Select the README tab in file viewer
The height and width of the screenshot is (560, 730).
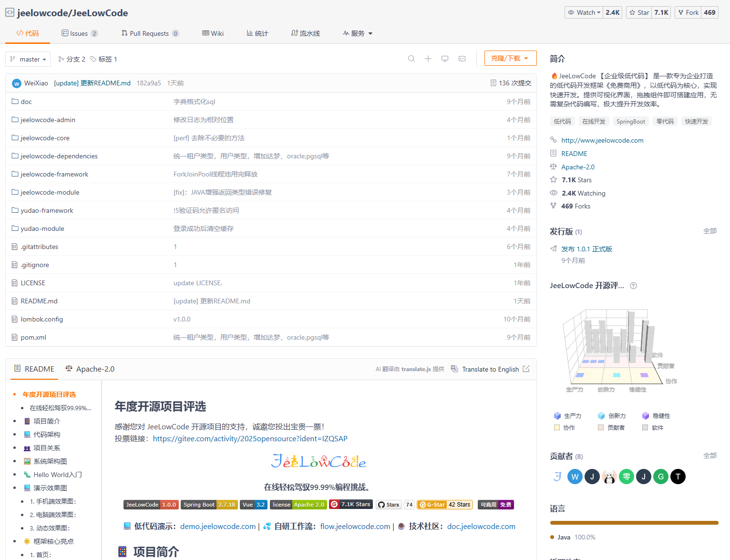(34, 369)
